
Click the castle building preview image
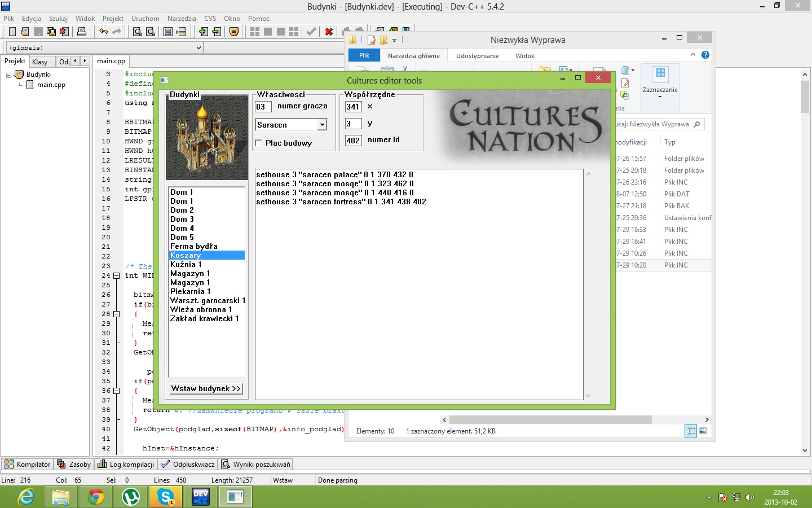tap(207, 137)
